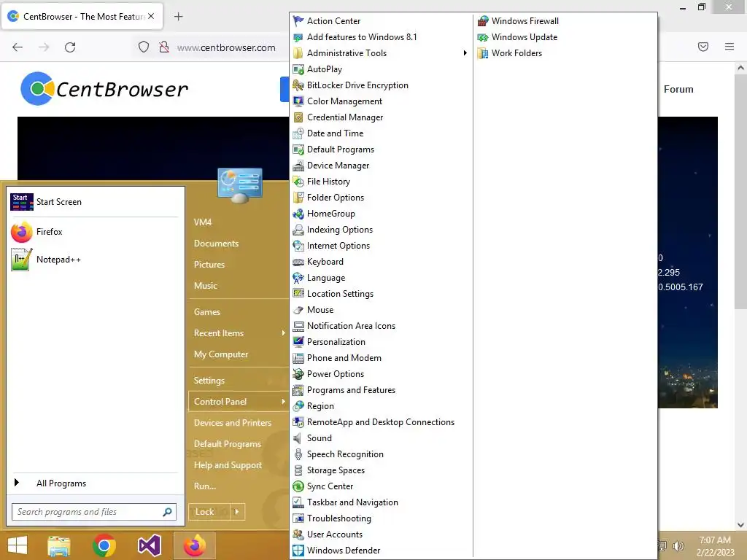Expand Administrative Tools submenu arrow
This screenshot has width=747, height=560.
[x=465, y=52]
